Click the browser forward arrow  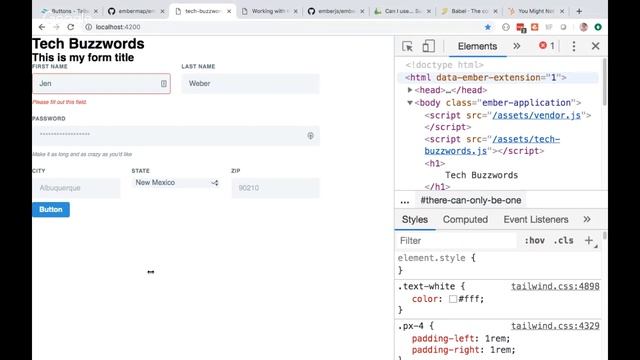(x=56, y=27)
